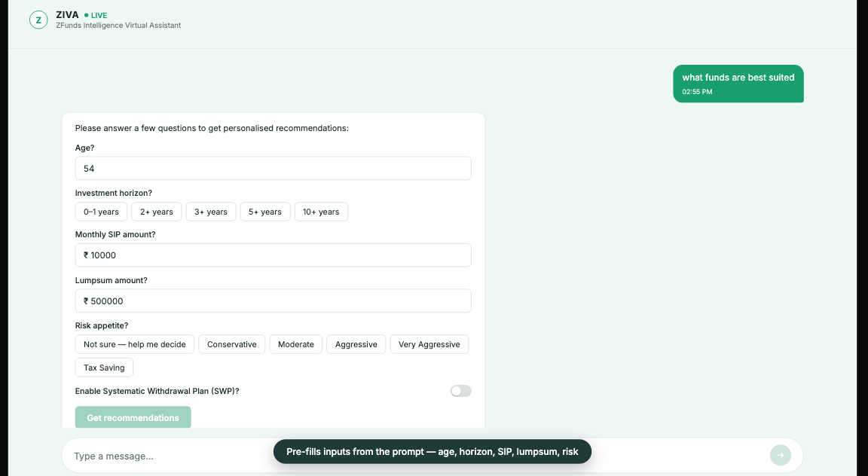Click the send arrow button
The height and width of the screenshot is (476, 868).
click(780, 455)
